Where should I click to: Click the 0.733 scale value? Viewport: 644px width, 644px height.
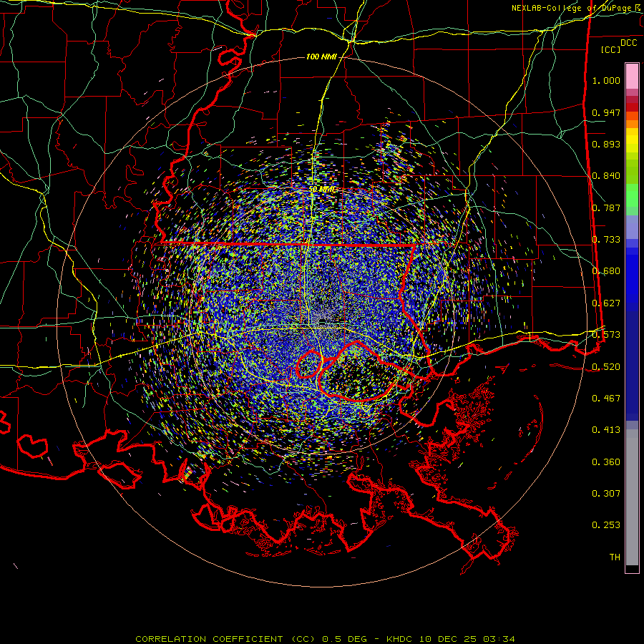[x=606, y=240]
